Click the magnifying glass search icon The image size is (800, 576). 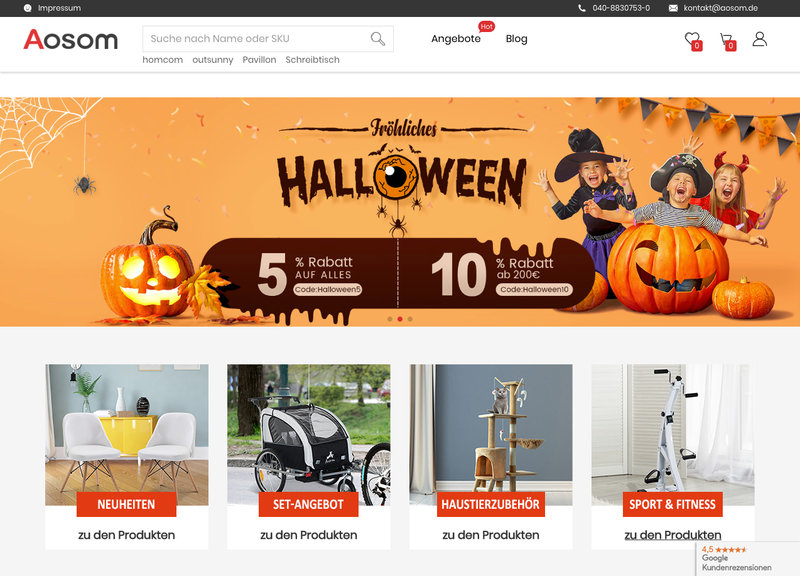click(378, 39)
